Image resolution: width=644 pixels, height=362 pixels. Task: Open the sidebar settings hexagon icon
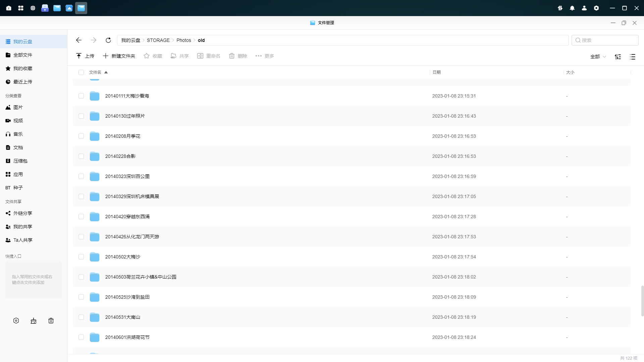[x=16, y=321]
